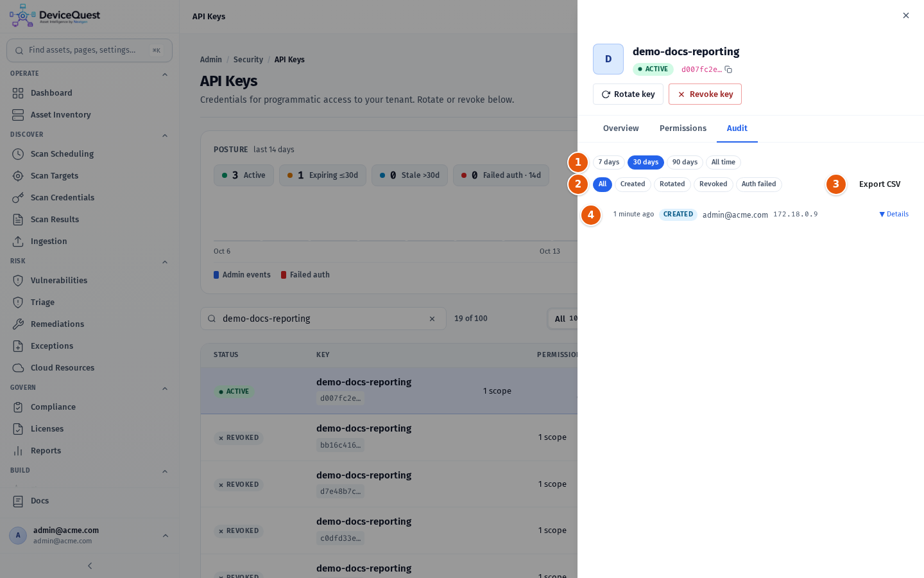Filter audit events by Rotated
The height and width of the screenshot is (578, 924).
click(x=672, y=184)
